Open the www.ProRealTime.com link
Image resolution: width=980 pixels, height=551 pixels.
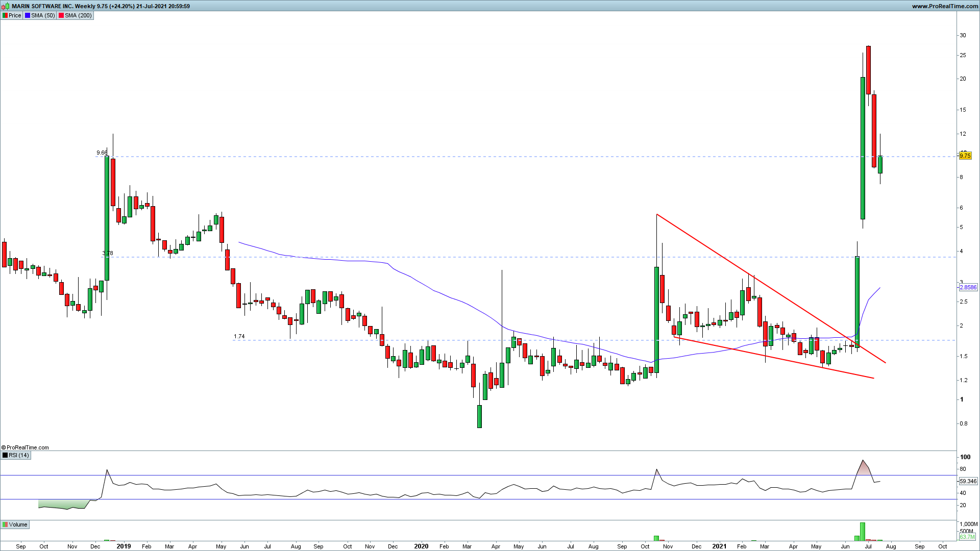(x=945, y=6)
